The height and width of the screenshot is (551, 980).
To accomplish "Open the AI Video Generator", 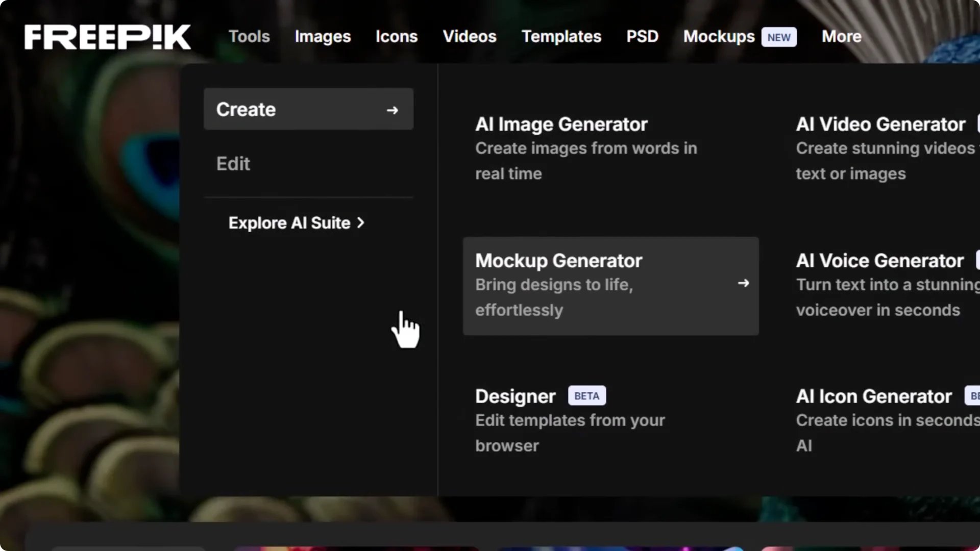I will coord(880,124).
